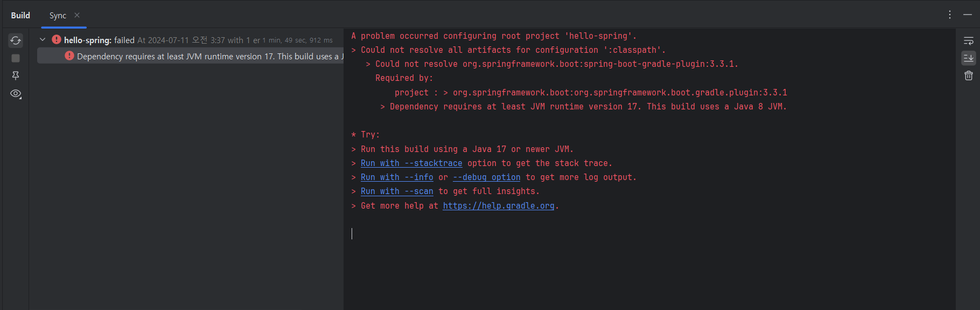980x310 pixels.
Task: Collapse the hello-spring build node
Action: pos(43,40)
